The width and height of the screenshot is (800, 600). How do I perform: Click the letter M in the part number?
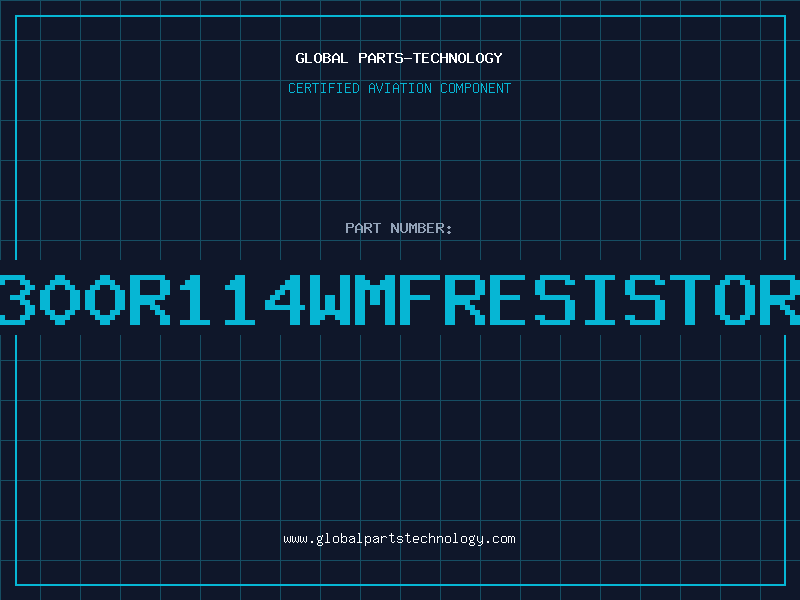(x=375, y=299)
